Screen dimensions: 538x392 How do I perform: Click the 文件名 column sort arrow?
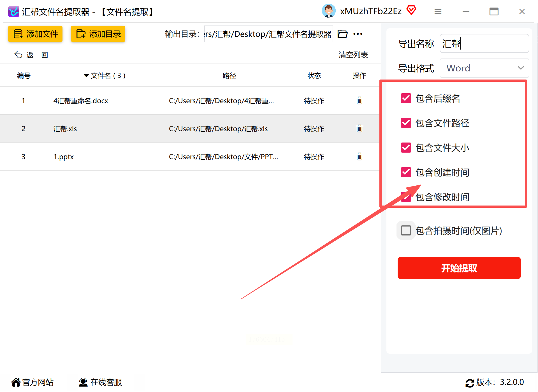point(86,76)
